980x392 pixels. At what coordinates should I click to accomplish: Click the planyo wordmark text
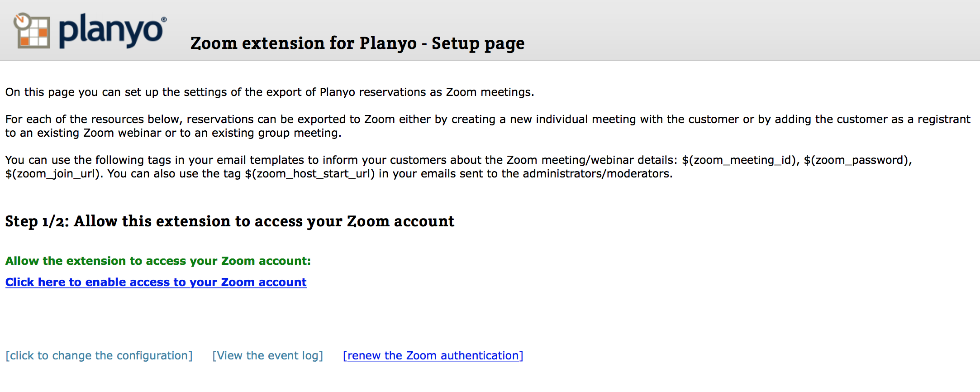(111, 31)
